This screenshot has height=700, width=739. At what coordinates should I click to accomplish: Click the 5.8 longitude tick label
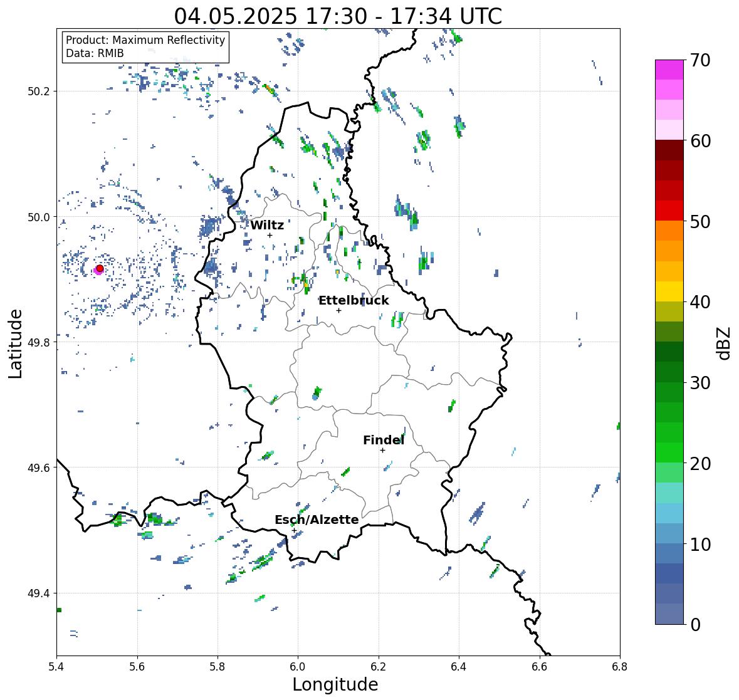point(218,667)
